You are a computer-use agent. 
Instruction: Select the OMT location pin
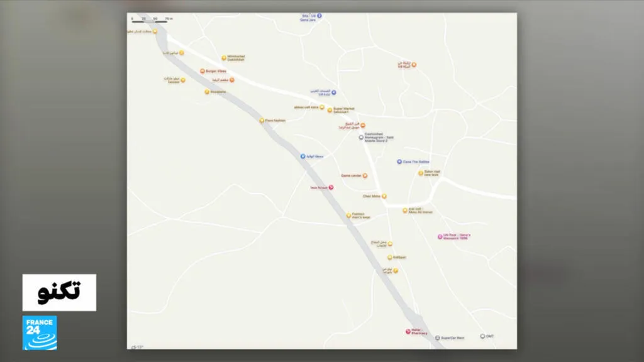tap(482, 336)
